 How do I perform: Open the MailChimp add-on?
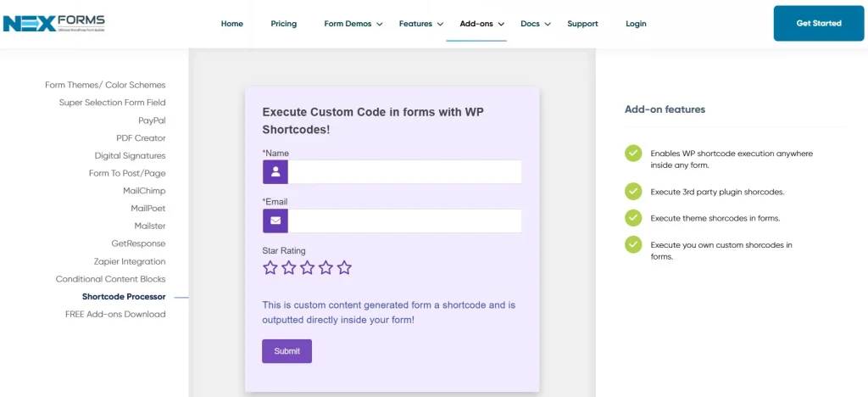coord(144,191)
